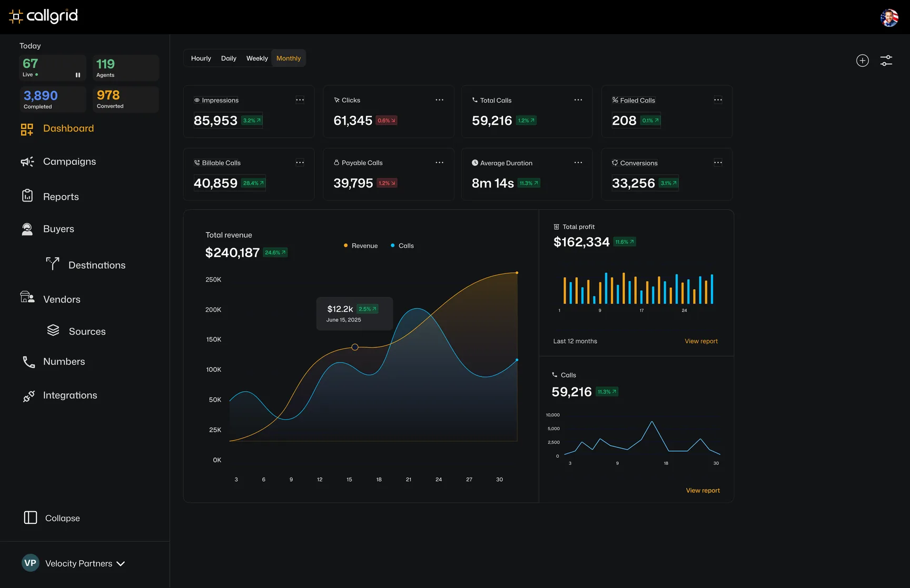Open Impressions card options menu
910x588 pixels.
click(x=300, y=100)
